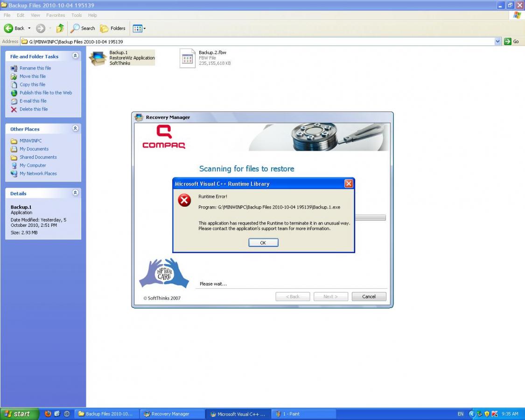This screenshot has height=420, width=525.
Task: Open Search from the Explorer toolbar
Action: click(x=83, y=28)
